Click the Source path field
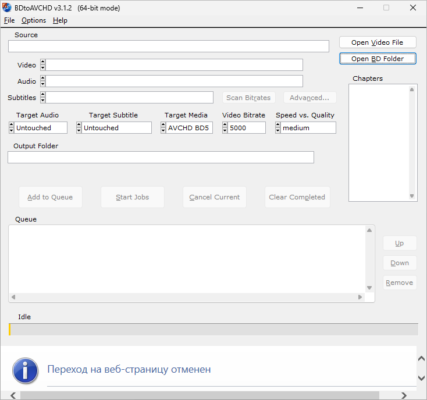The width and height of the screenshot is (427, 400). pyautogui.click(x=169, y=46)
